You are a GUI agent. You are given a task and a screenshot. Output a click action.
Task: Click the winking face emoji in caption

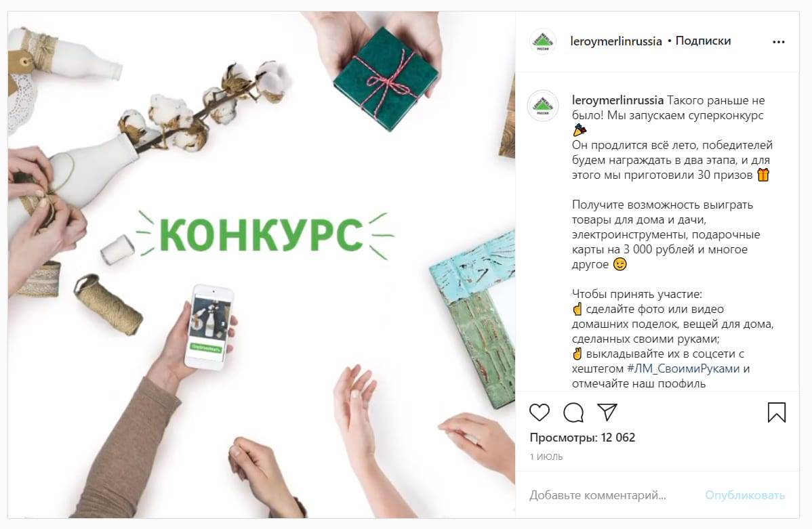pos(620,264)
